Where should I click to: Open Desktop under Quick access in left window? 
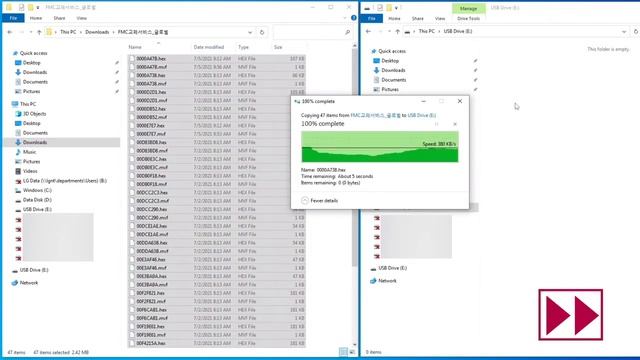pos(31,63)
